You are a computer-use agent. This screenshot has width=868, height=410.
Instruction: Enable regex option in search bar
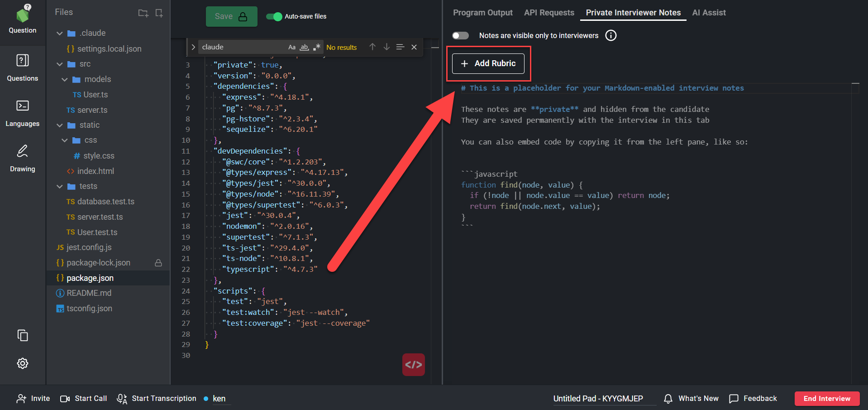click(x=317, y=47)
